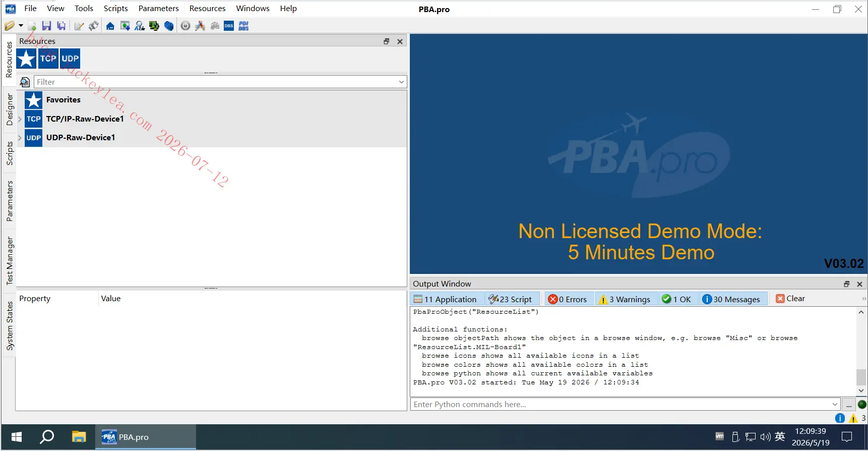Clear the Output Window
Viewport: 868px width, 451px height.
[x=790, y=299]
